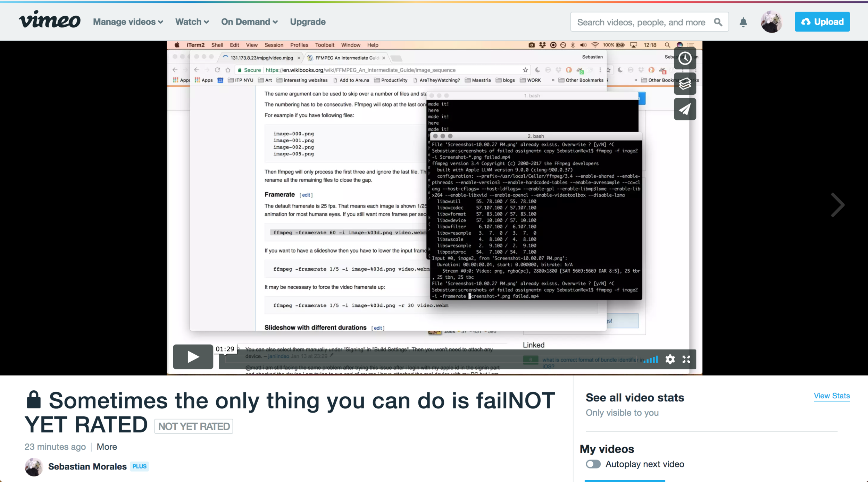Screen dimensions: 868x482
Task: Open View Stats link
Action: pyautogui.click(x=832, y=396)
